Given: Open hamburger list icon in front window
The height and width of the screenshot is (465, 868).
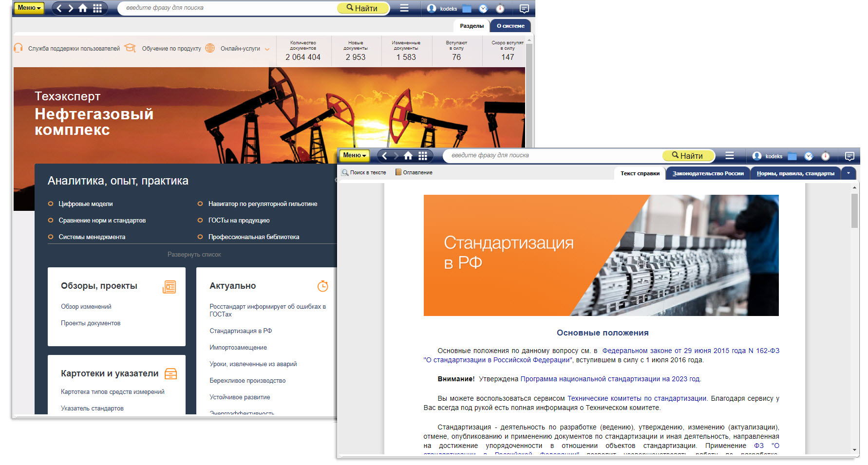Looking at the screenshot, I should click(x=730, y=155).
